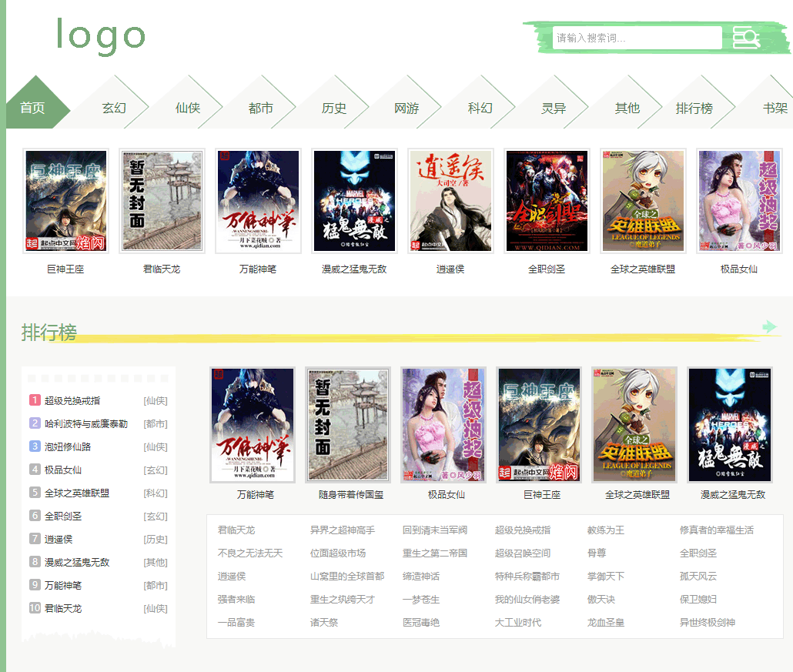Click the purple rank 2 badge
793x672 pixels.
(35, 423)
